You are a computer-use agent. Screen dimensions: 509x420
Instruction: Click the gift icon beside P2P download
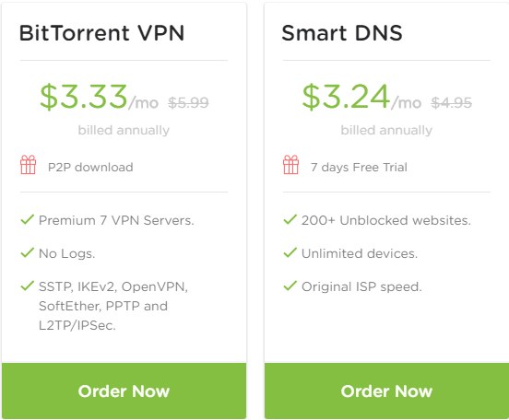tap(29, 165)
